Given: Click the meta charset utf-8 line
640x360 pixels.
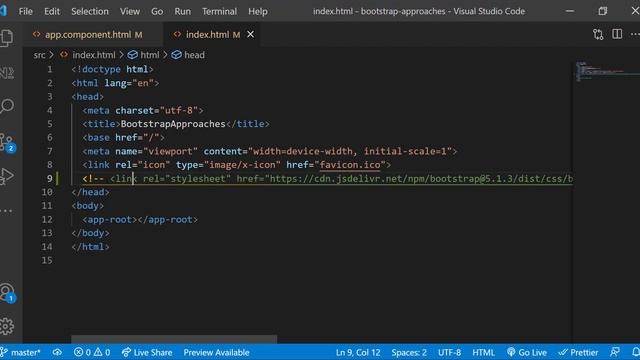Looking at the screenshot, I should point(142,111).
